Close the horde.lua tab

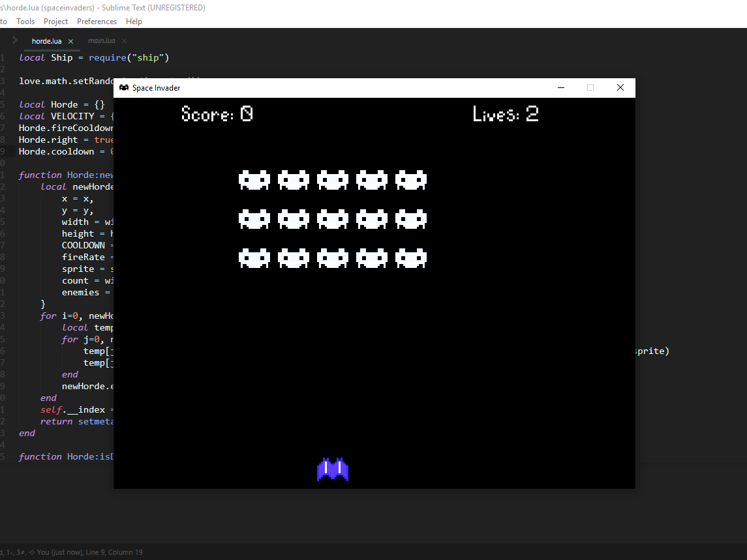(x=70, y=42)
